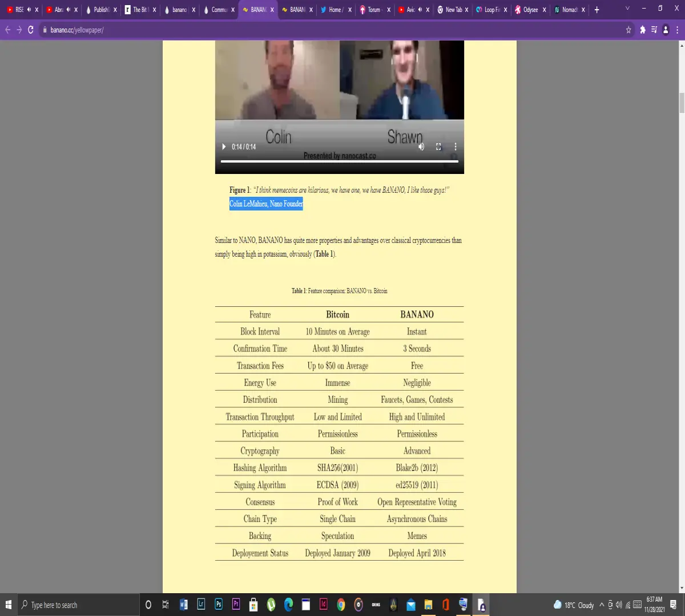The image size is (685, 616).
Task: Reload the current page
Action: coord(31,30)
